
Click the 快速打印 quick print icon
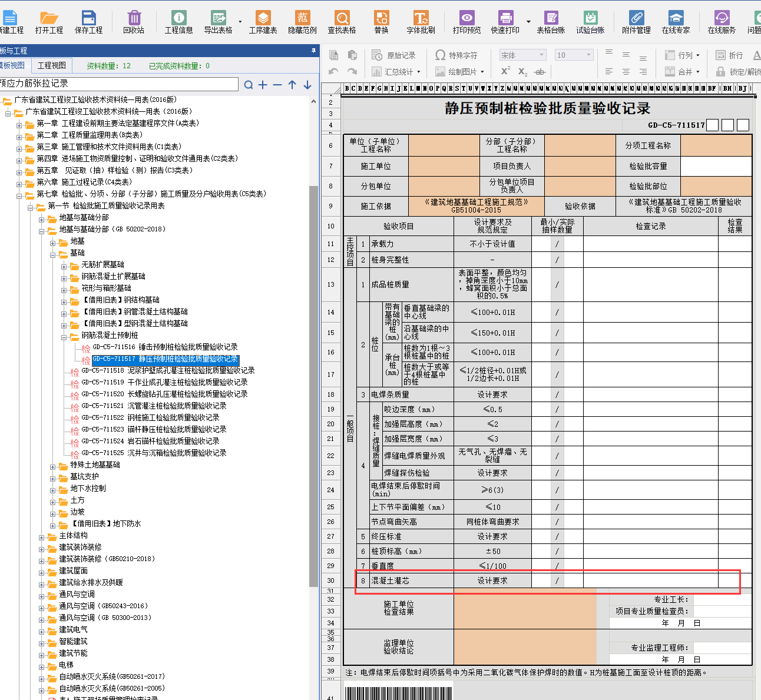(505, 22)
